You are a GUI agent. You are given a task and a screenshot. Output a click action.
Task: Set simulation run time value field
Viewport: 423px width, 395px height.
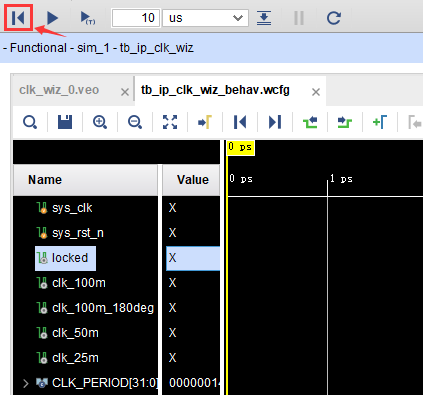click(136, 18)
